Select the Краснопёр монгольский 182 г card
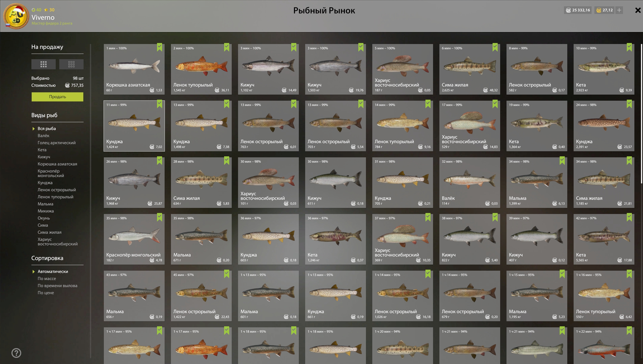The width and height of the screenshot is (643, 364). (134, 239)
